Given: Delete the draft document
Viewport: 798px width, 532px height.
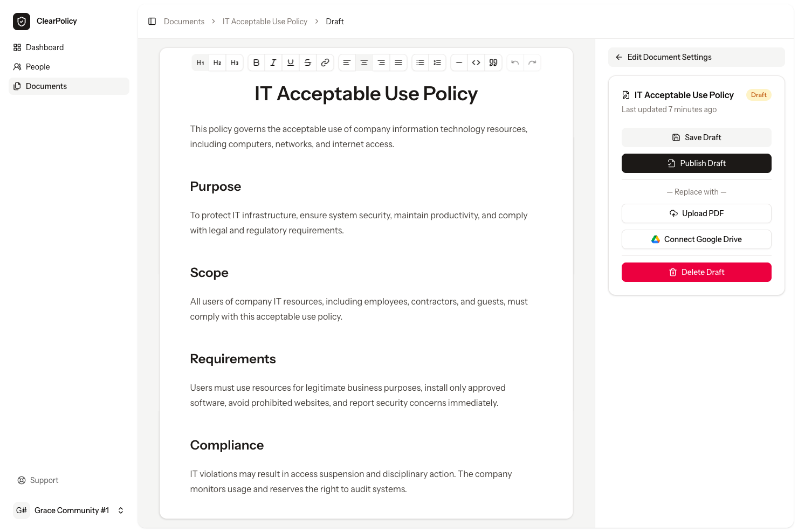Looking at the screenshot, I should tap(696, 272).
